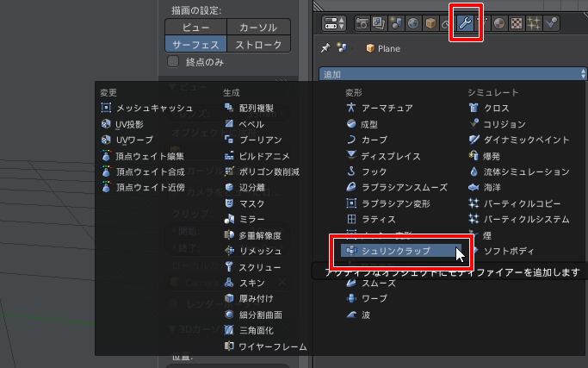Add the アーマチュア modifier
588x368 pixels.
[380, 108]
